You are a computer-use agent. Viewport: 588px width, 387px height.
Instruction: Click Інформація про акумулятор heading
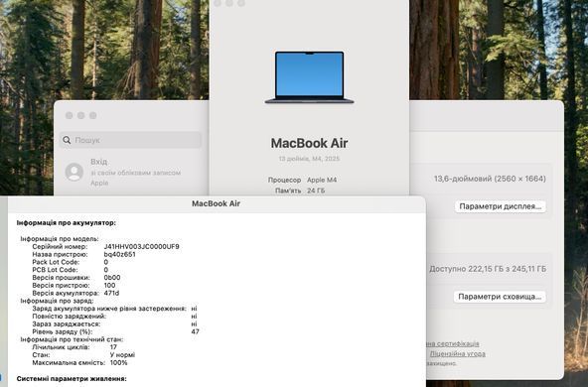tap(67, 223)
